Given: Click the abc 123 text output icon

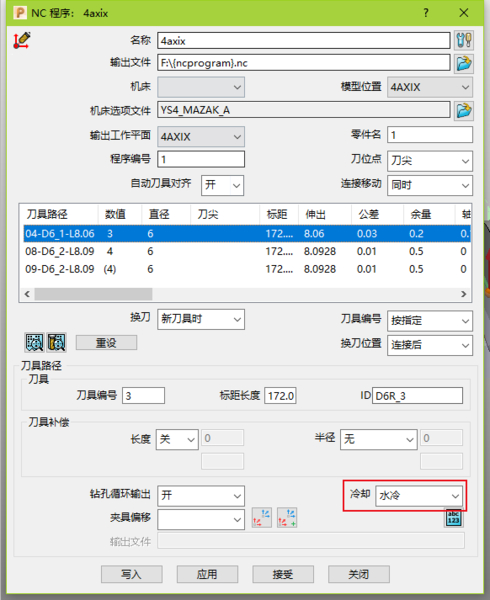Looking at the screenshot, I should coord(454,518).
